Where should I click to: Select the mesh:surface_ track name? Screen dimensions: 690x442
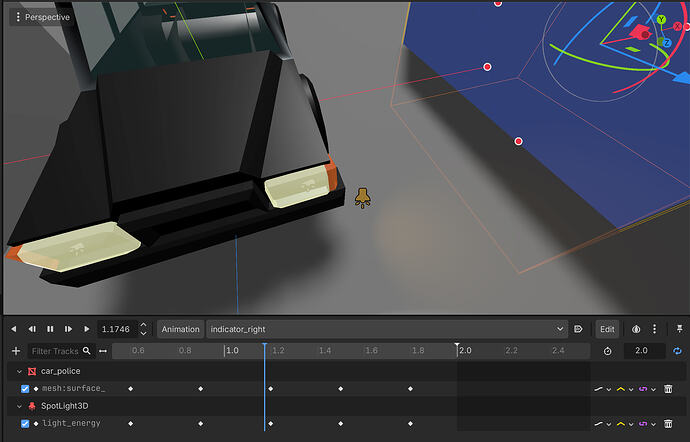(73, 388)
